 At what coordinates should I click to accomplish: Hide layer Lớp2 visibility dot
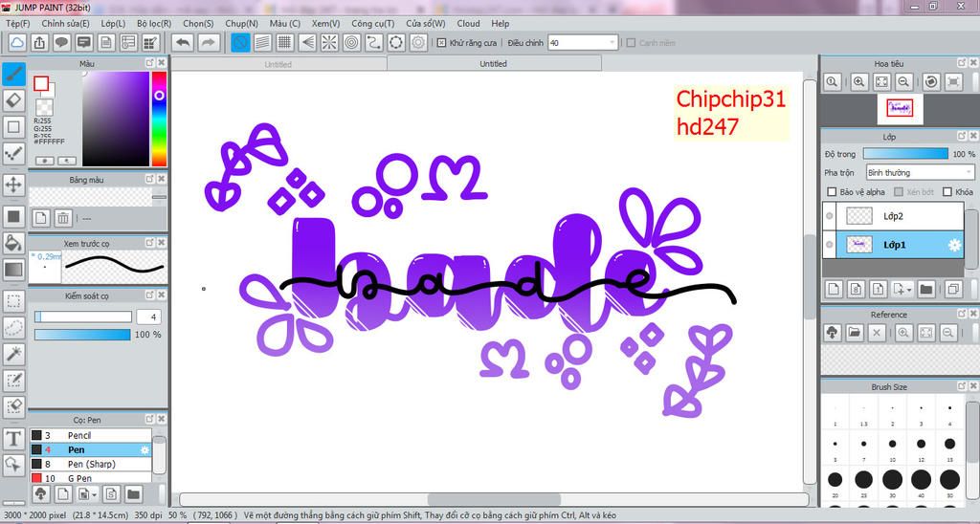click(830, 216)
